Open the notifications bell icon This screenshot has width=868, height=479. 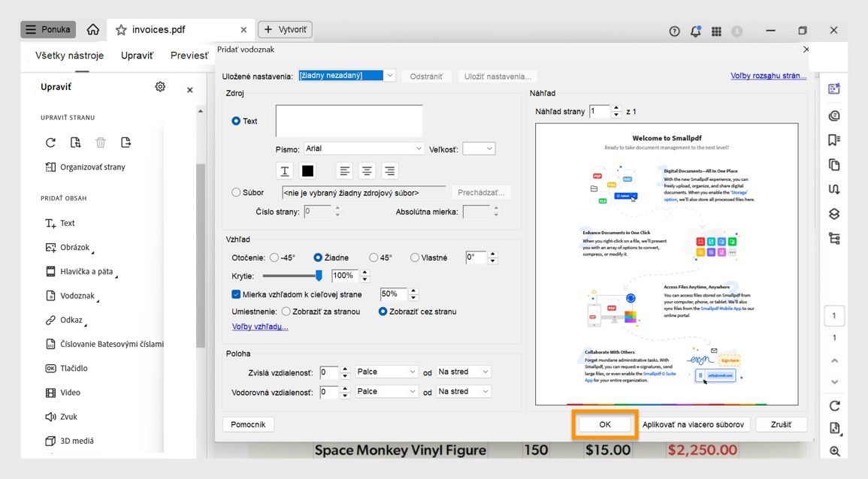pyautogui.click(x=696, y=32)
